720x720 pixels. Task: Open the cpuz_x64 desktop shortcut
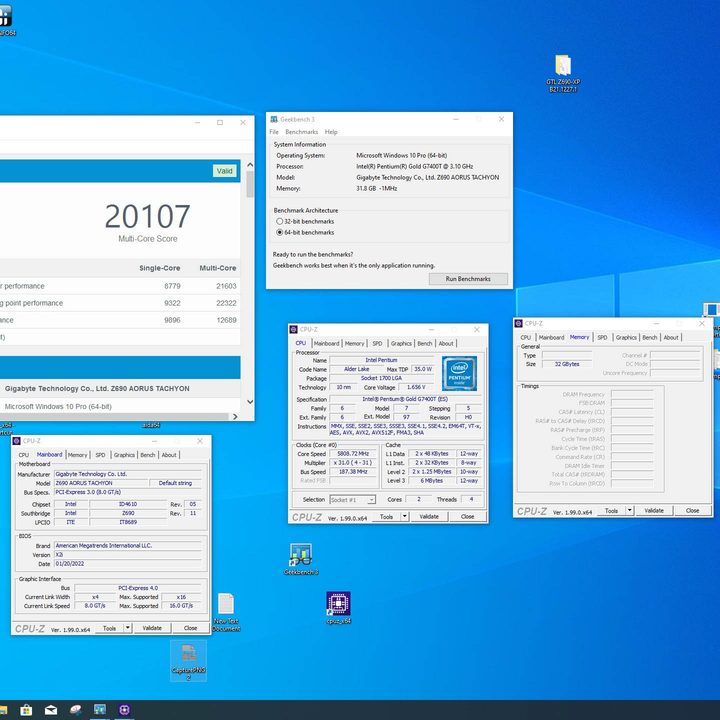(338, 608)
